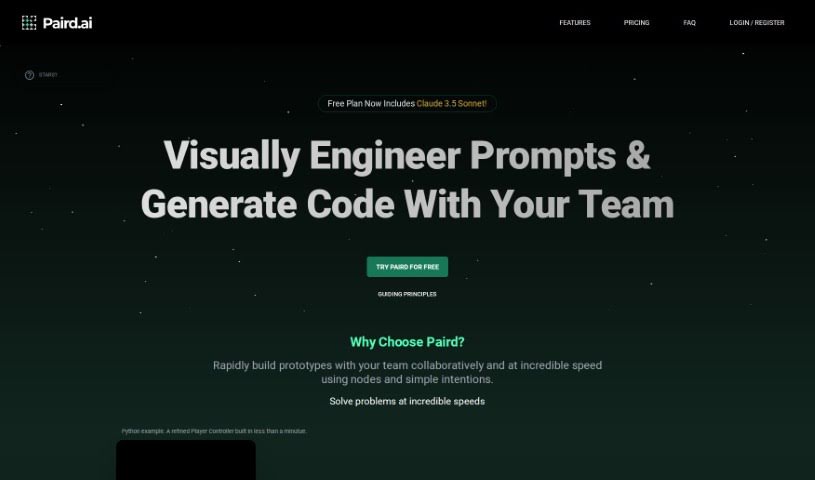Click Try Paird For Free button
The width and height of the screenshot is (815, 480).
pos(408,267)
